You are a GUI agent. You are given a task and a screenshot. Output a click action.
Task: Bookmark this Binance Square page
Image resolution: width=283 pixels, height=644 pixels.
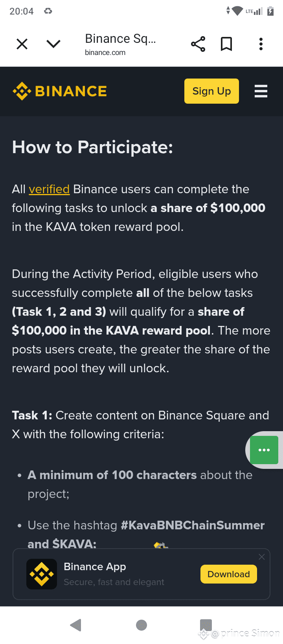point(226,44)
